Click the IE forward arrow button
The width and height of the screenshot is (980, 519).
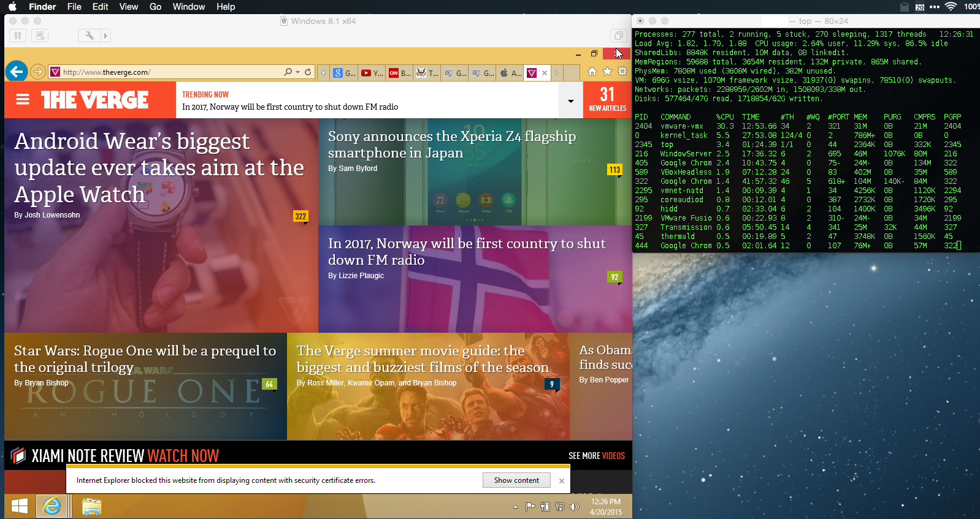37,72
